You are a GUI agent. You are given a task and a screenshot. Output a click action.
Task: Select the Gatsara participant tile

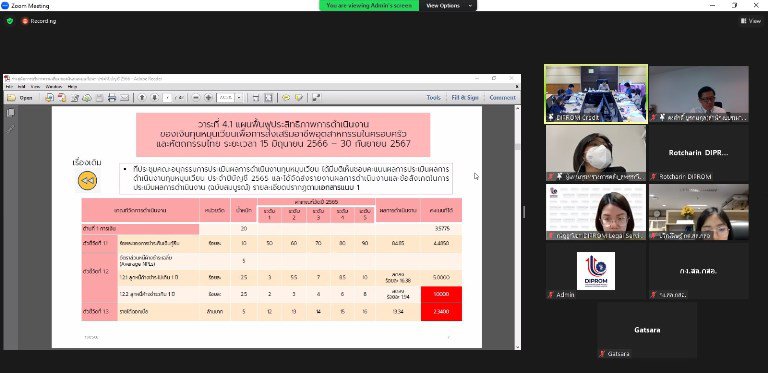(647, 330)
